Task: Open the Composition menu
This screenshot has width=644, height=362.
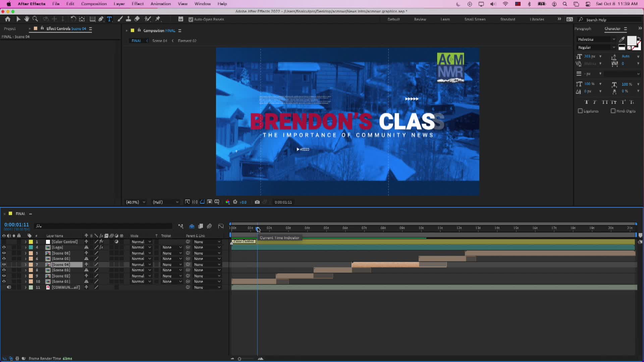Action: pyautogui.click(x=94, y=4)
